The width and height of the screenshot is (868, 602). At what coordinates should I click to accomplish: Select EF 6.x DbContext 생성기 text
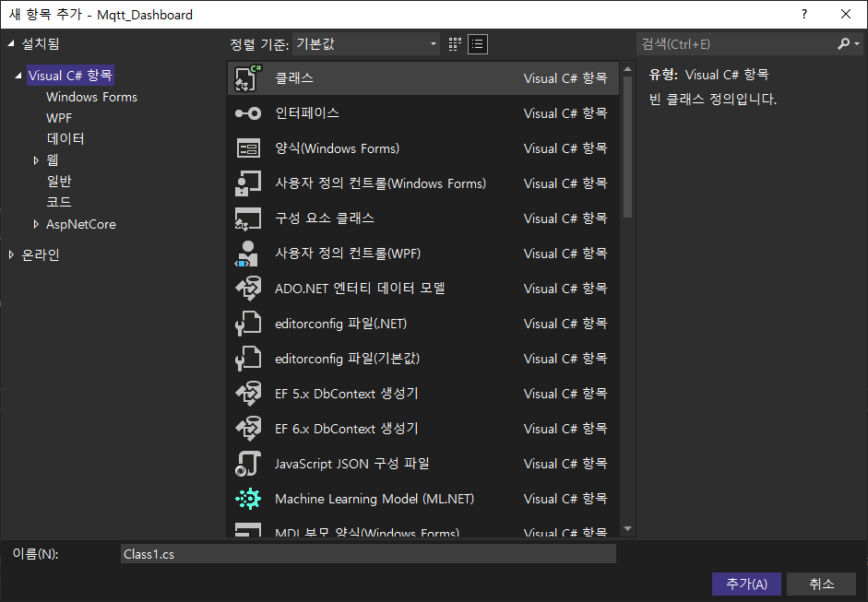pos(347,429)
